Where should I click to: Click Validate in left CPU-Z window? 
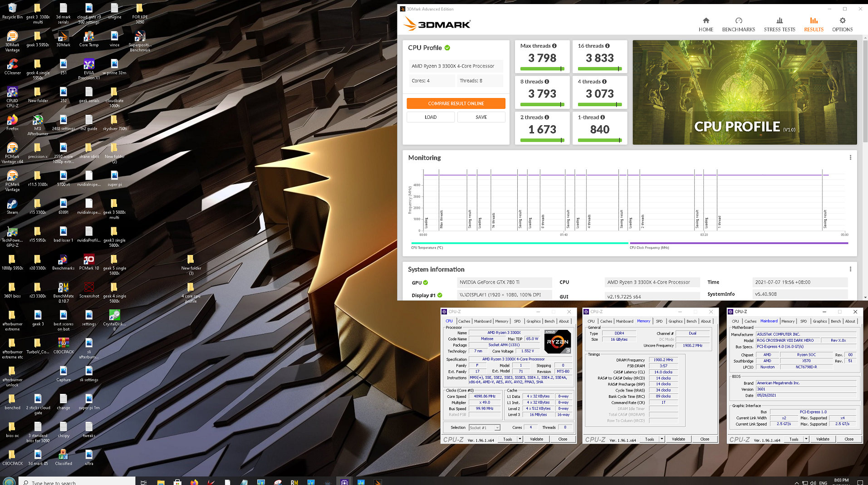pyautogui.click(x=536, y=439)
